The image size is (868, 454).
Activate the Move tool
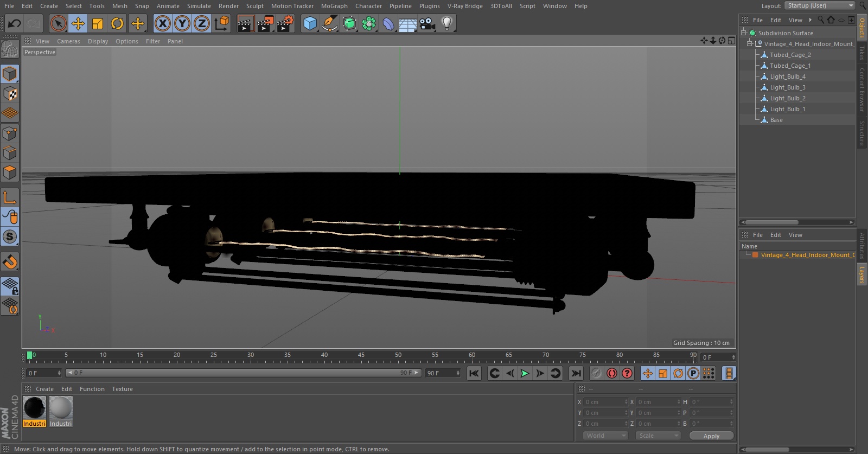pos(78,23)
